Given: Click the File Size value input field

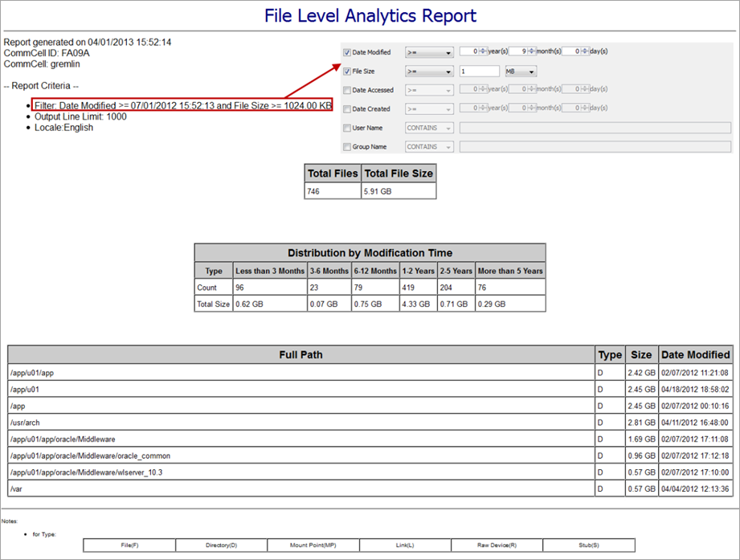Looking at the screenshot, I should (x=479, y=72).
